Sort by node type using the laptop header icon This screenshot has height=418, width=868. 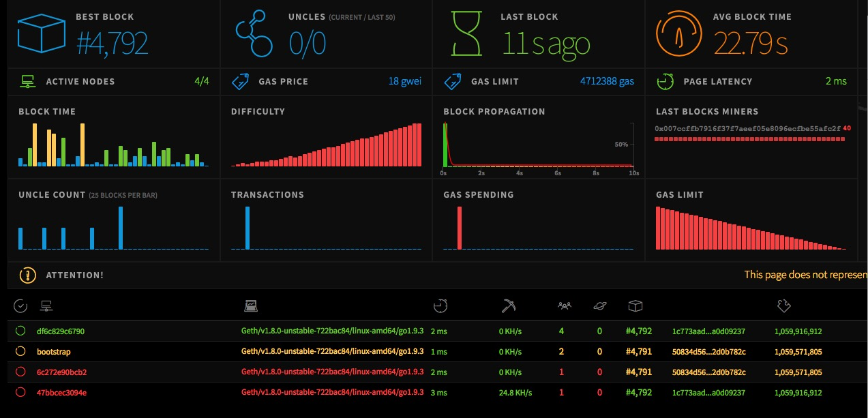tap(251, 306)
